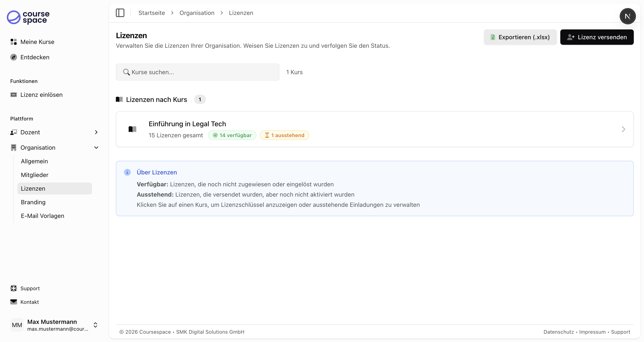Open the Mitglieder menu item

pyautogui.click(x=34, y=175)
